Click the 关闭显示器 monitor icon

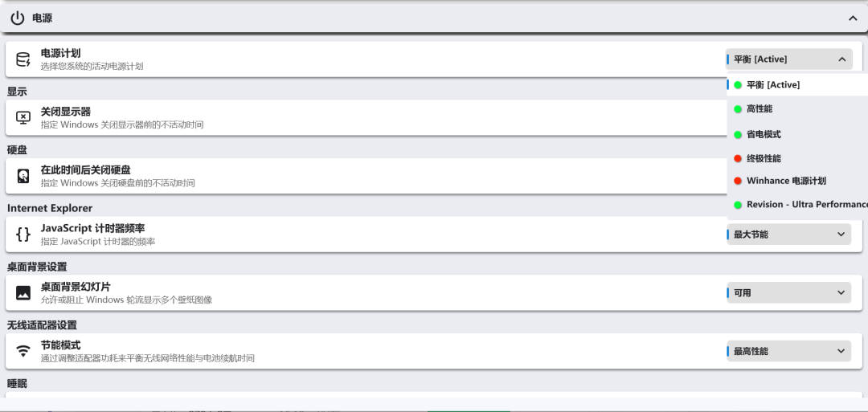(x=23, y=118)
